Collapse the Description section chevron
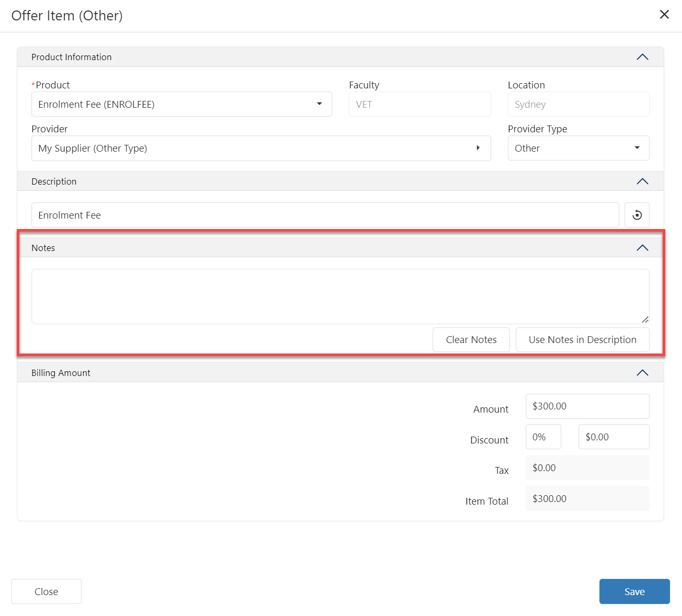The image size is (682, 616). pos(642,181)
